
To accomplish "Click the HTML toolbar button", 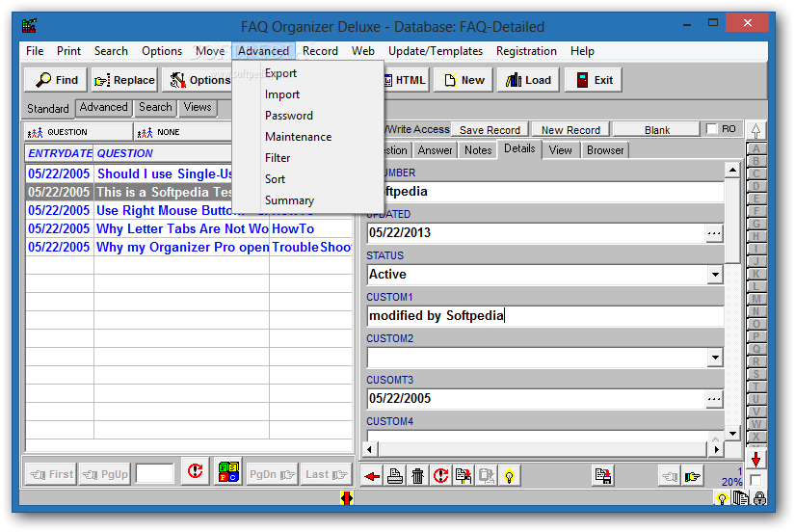I will click(406, 80).
